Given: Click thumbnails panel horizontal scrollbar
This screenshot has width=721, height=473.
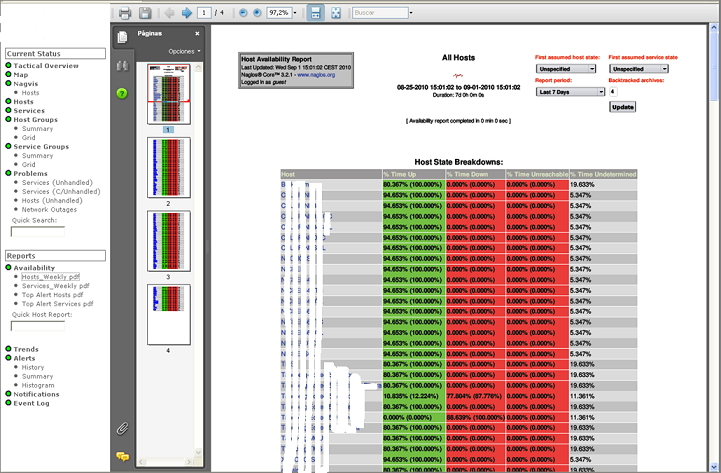Looking at the screenshot, I should (x=165, y=462).
